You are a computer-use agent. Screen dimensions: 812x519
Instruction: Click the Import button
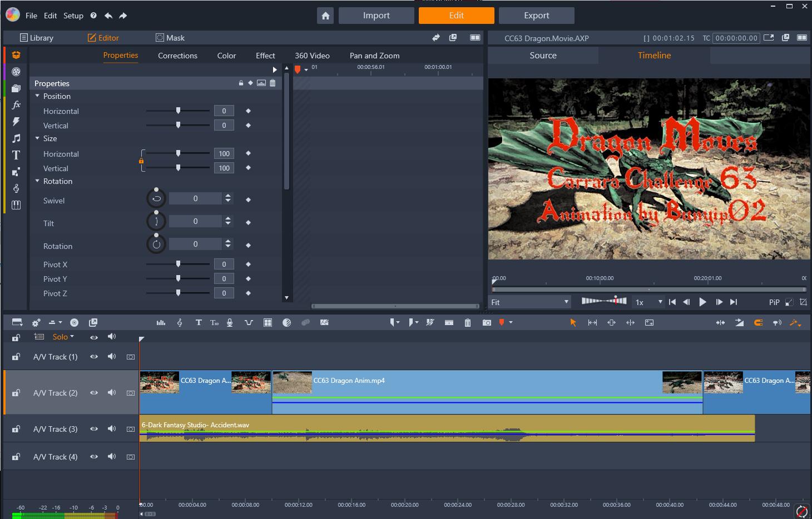377,16
